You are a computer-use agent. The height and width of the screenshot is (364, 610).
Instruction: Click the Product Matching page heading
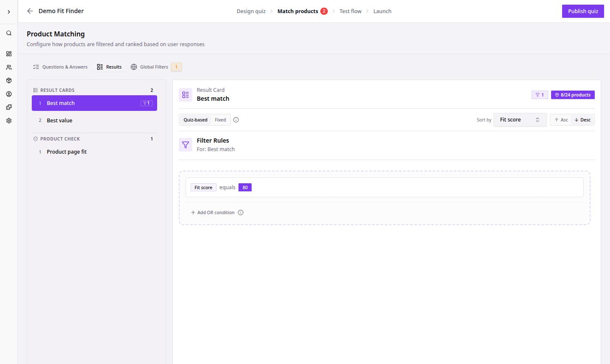(x=55, y=34)
